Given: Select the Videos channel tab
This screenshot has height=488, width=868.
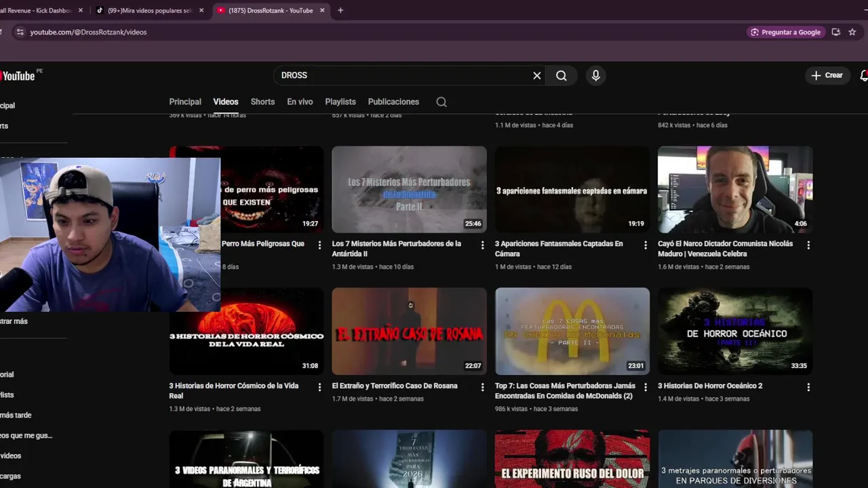Looking at the screenshot, I should click(226, 102).
